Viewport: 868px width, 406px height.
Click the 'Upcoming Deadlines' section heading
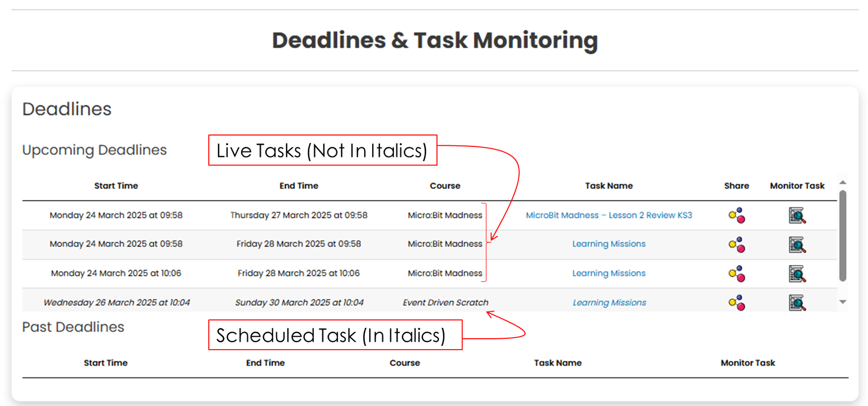[95, 150]
